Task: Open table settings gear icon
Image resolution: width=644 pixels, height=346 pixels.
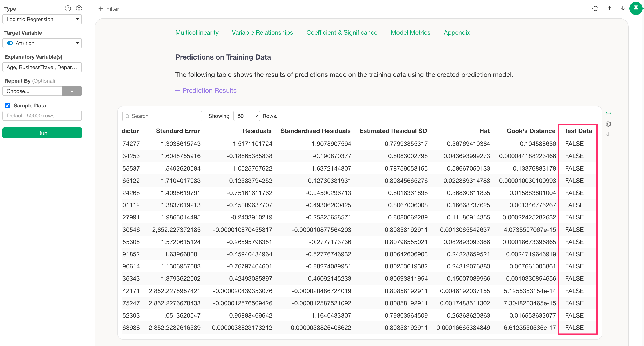Action: click(x=608, y=124)
